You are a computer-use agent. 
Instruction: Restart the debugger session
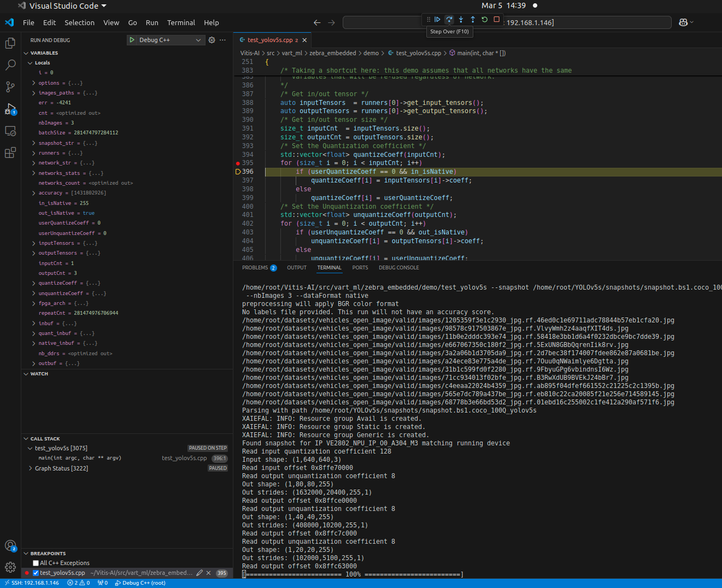coord(484,20)
